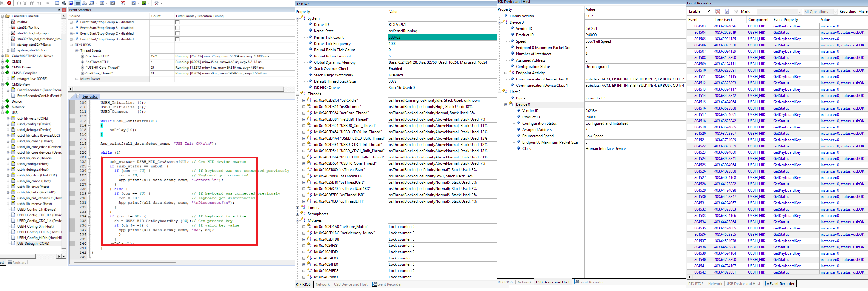Viewport: 868px width, 291px height.
Task: Select event 804503 row in Event Recorder
Action: [777, 26]
